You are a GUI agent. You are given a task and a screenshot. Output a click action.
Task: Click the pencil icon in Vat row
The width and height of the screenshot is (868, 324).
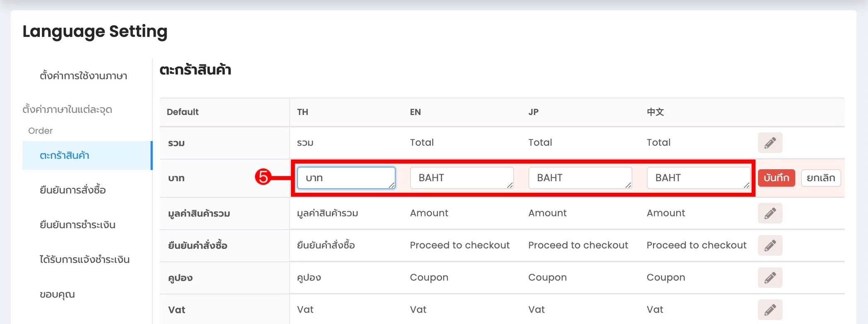click(770, 310)
